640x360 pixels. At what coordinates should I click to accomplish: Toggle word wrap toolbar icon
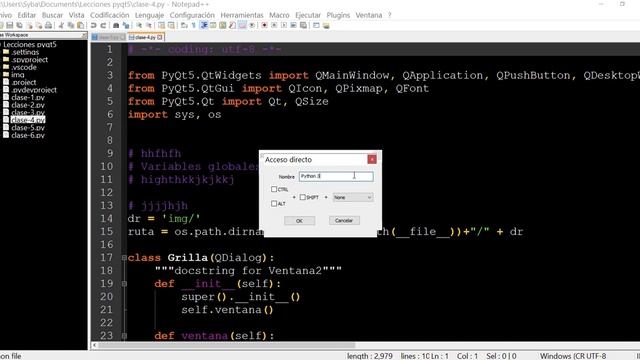pyautogui.click(x=183, y=25)
